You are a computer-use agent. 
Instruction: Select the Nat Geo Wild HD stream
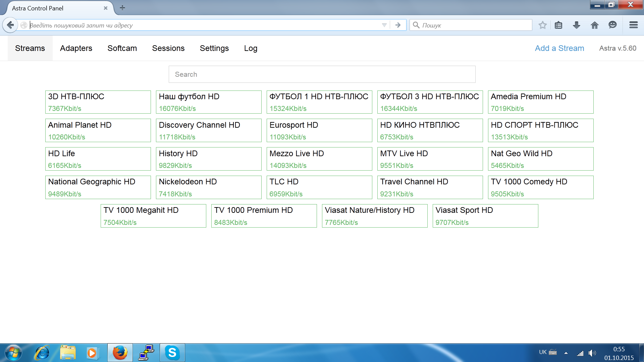[541, 159]
